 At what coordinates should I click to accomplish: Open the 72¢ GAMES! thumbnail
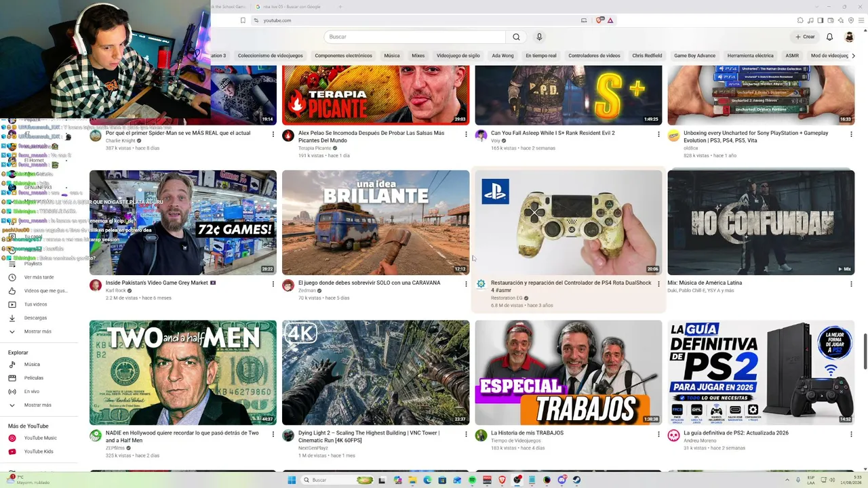click(x=183, y=222)
